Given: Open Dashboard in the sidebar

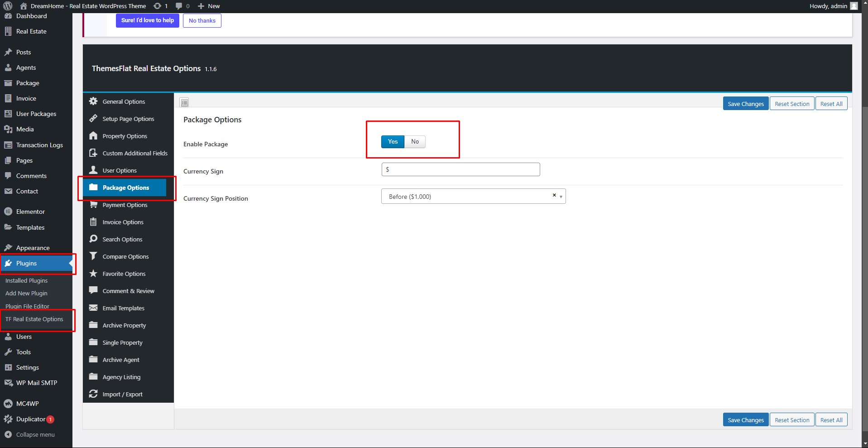Looking at the screenshot, I should point(36,16).
